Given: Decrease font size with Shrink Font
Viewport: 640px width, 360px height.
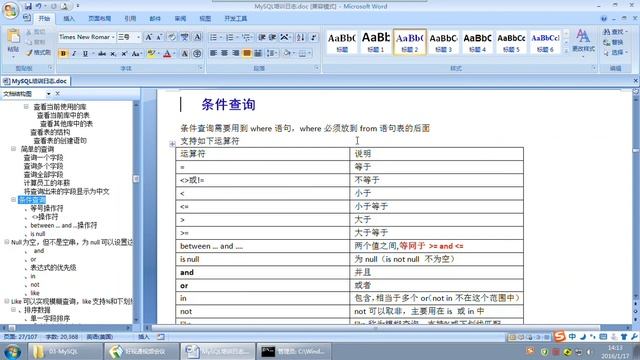Looking at the screenshot, I should 160,37.
